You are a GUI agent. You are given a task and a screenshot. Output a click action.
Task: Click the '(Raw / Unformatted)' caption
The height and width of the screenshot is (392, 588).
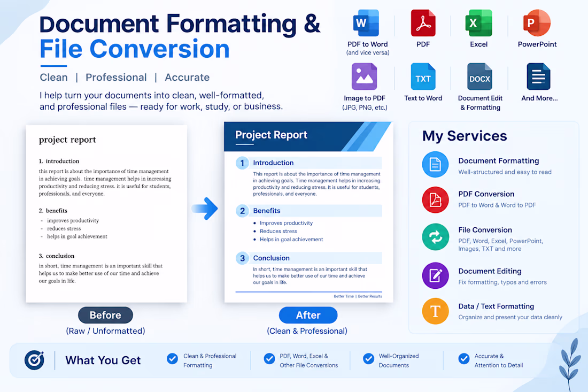pos(105,331)
